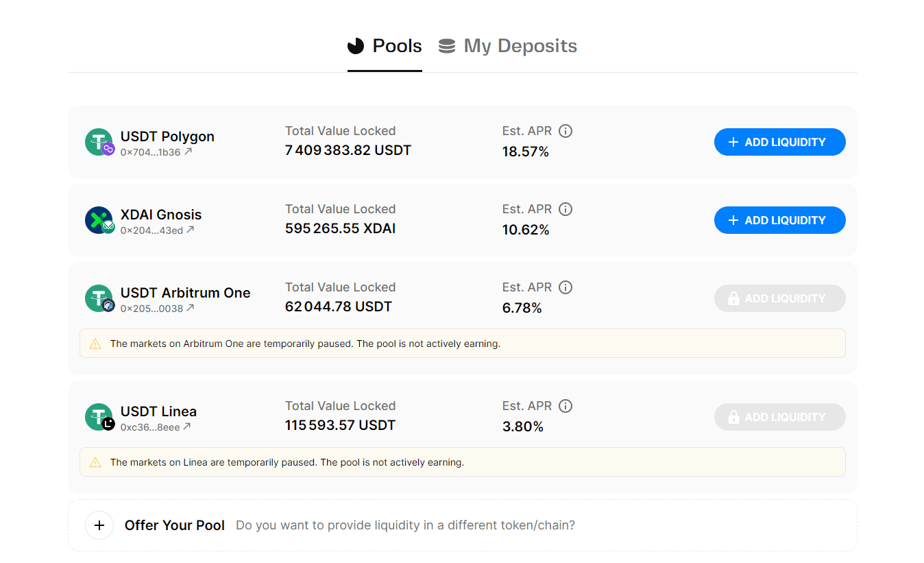Open external link arrow beside 0x704...1b36
Image resolution: width=924 pixels, height=563 pixels.
coord(188,152)
